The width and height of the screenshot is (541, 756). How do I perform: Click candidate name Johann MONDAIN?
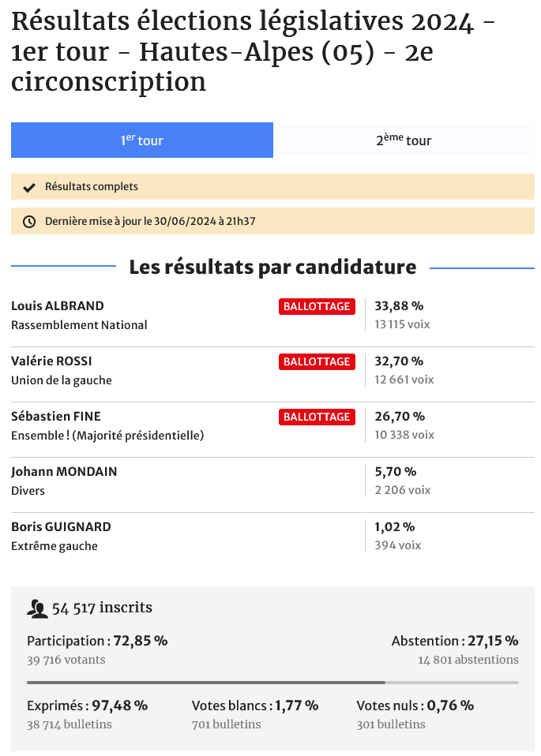pos(64,472)
